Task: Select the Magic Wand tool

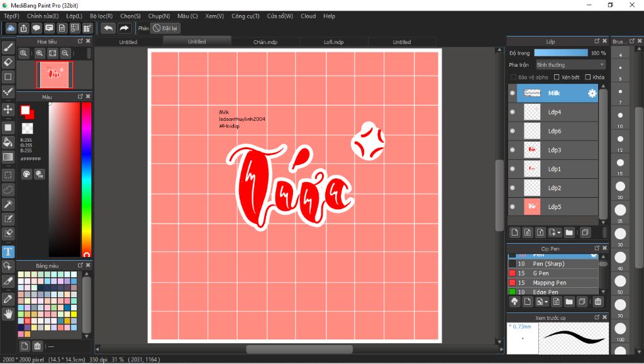Action: click(x=8, y=205)
